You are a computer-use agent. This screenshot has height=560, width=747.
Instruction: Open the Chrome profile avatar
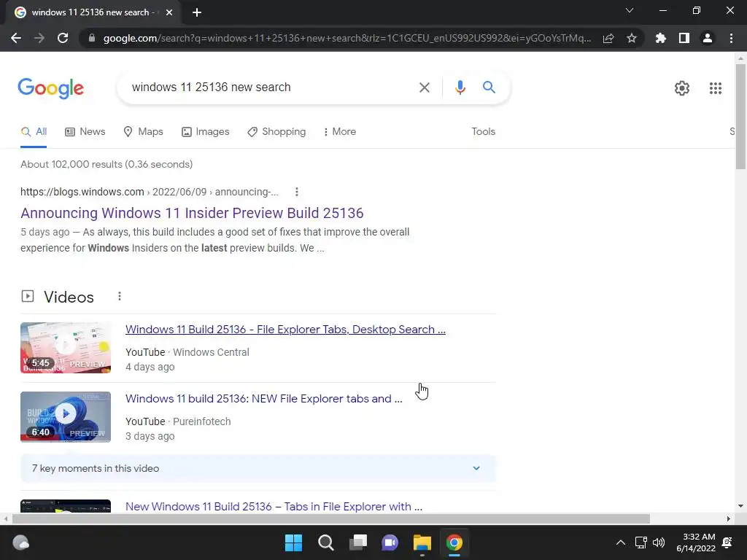tap(708, 38)
